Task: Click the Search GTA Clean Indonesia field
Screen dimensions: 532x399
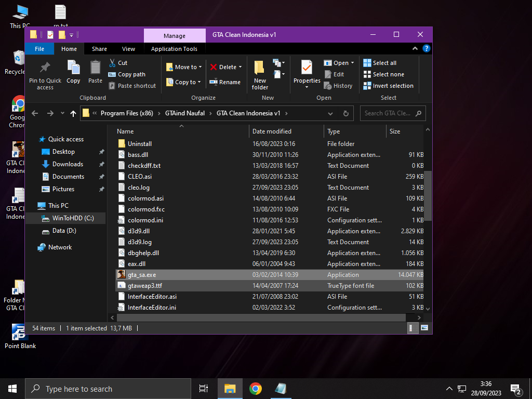Action: 393,113
